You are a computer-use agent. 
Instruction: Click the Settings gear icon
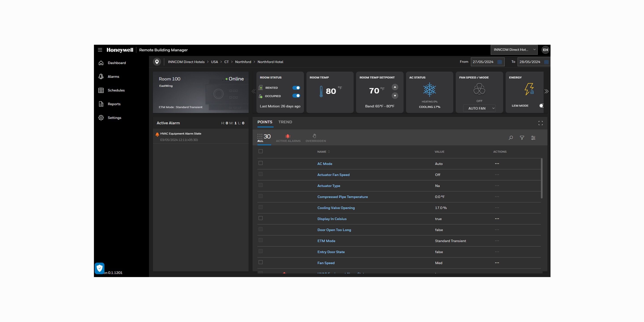101,118
